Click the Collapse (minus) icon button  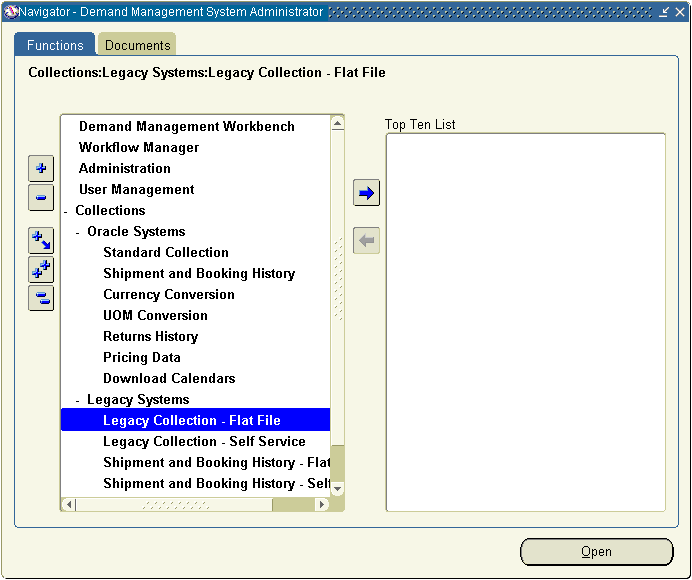[x=41, y=197]
